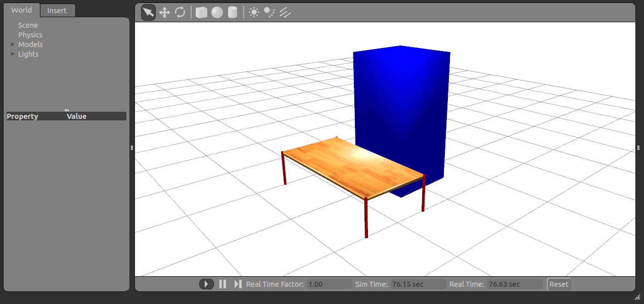Add a spot light
The height and width of the screenshot is (304, 644).
[x=269, y=13]
